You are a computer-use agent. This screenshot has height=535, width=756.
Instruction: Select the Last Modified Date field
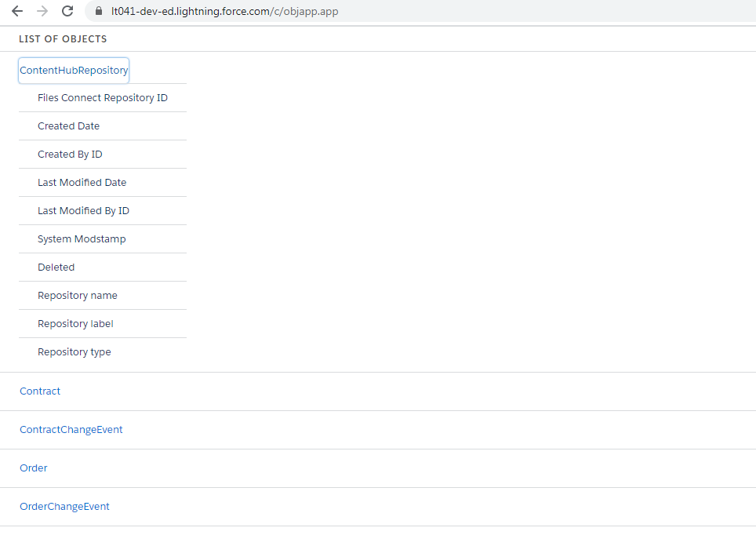[81, 182]
